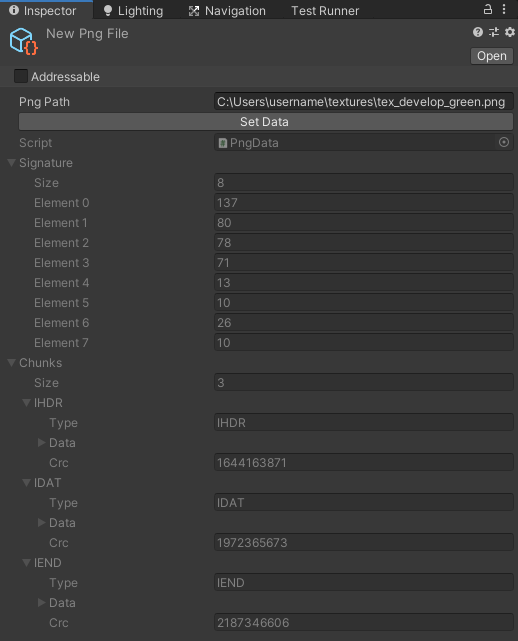Viewport: 518px width, 641px height.
Task: Click the Png Path text field
Action: tap(363, 101)
